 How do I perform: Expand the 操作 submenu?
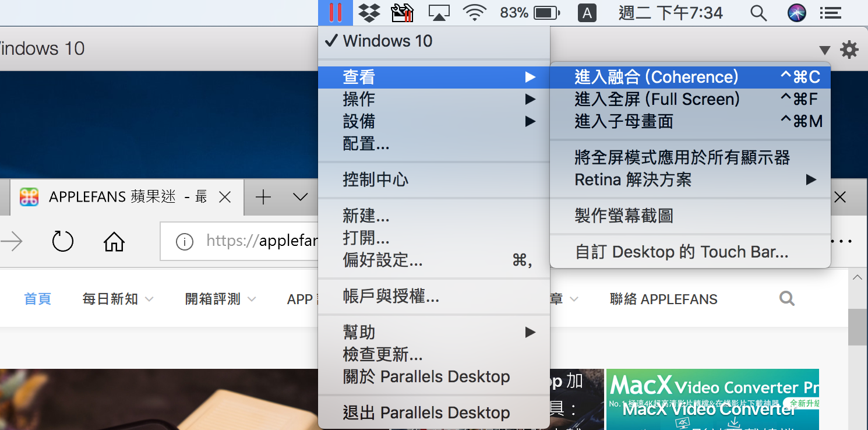click(434, 99)
